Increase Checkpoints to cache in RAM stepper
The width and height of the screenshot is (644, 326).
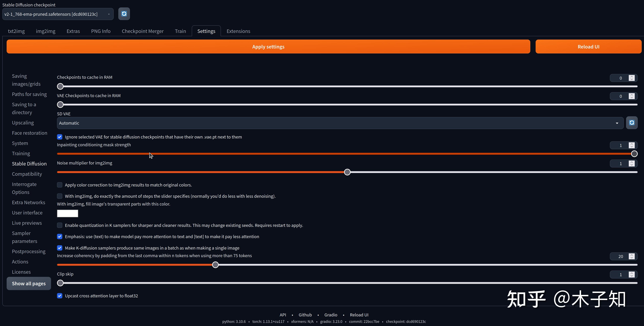coord(632,76)
